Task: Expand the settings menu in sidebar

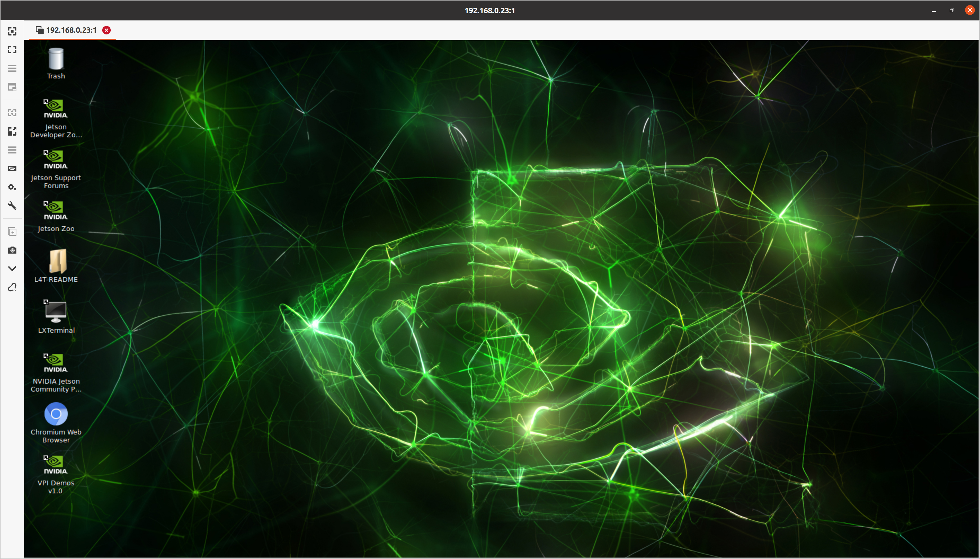Action: click(x=12, y=187)
